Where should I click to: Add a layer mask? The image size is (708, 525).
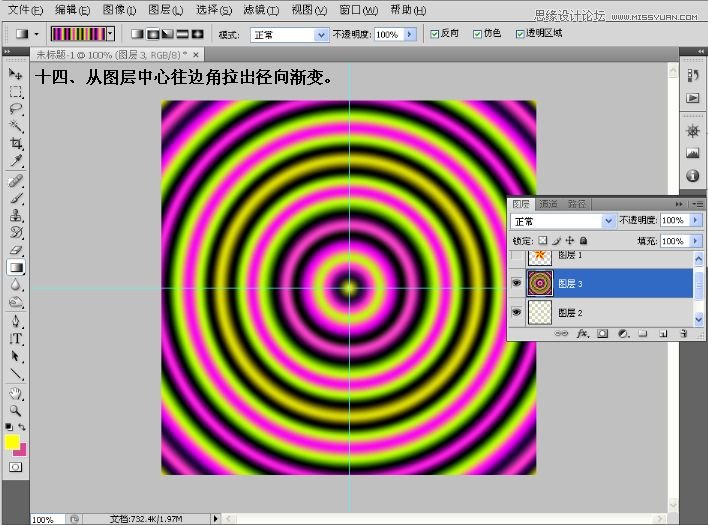[602, 334]
